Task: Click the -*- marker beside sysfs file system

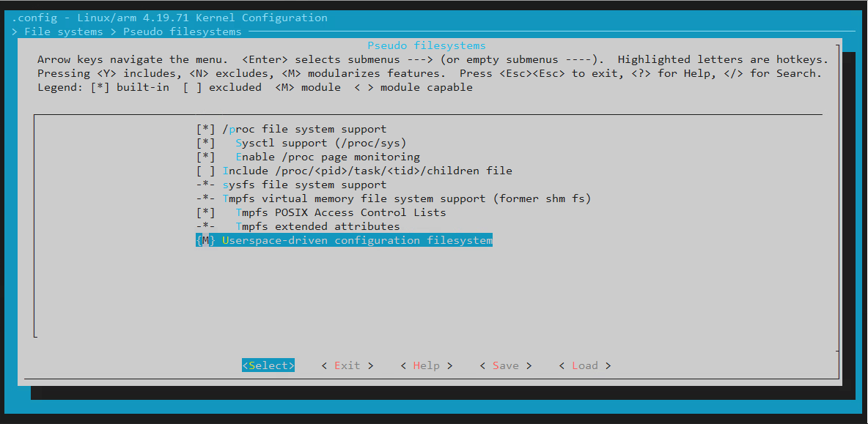Action: (205, 185)
